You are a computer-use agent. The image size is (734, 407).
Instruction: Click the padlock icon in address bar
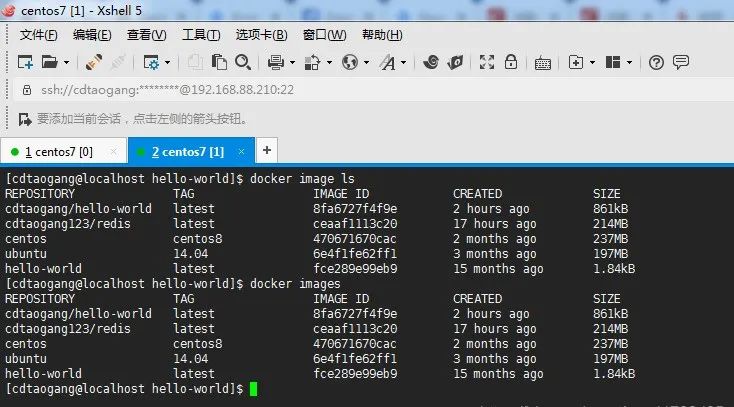[x=27, y=89]
